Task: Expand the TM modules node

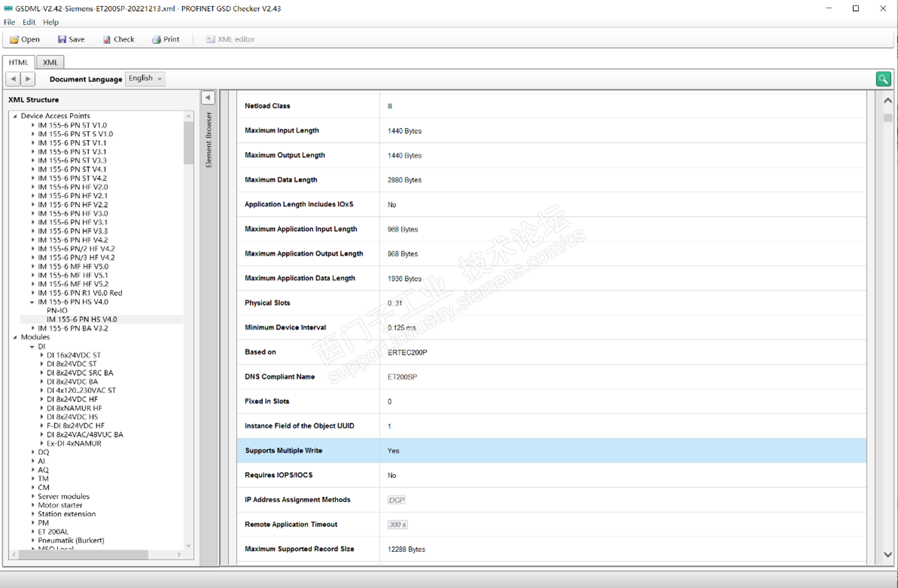Action: click(32, 479)
